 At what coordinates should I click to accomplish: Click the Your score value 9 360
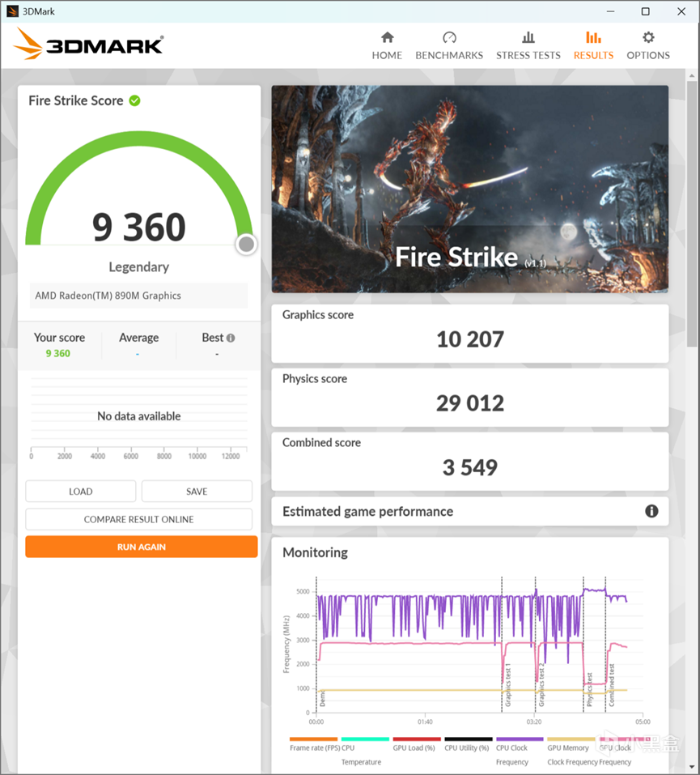click(57, 353)
